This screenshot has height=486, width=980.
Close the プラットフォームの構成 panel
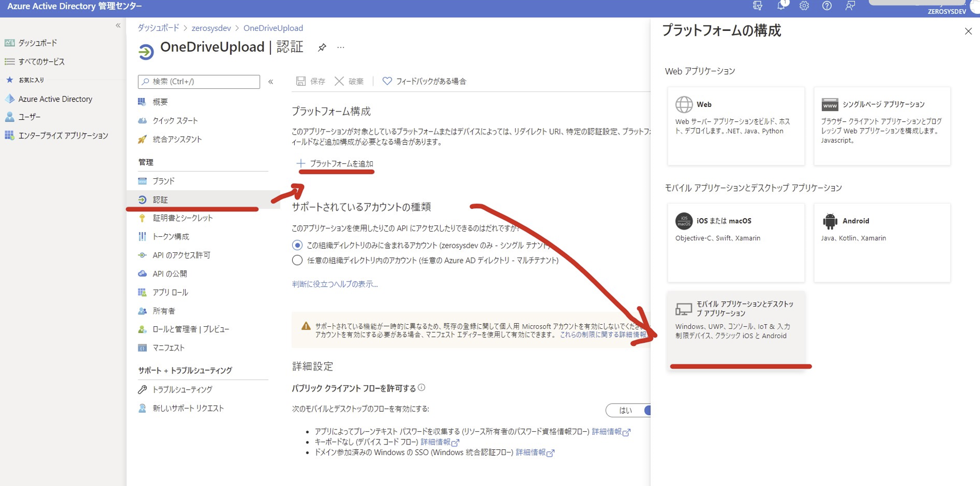click(x=968, y=31)
